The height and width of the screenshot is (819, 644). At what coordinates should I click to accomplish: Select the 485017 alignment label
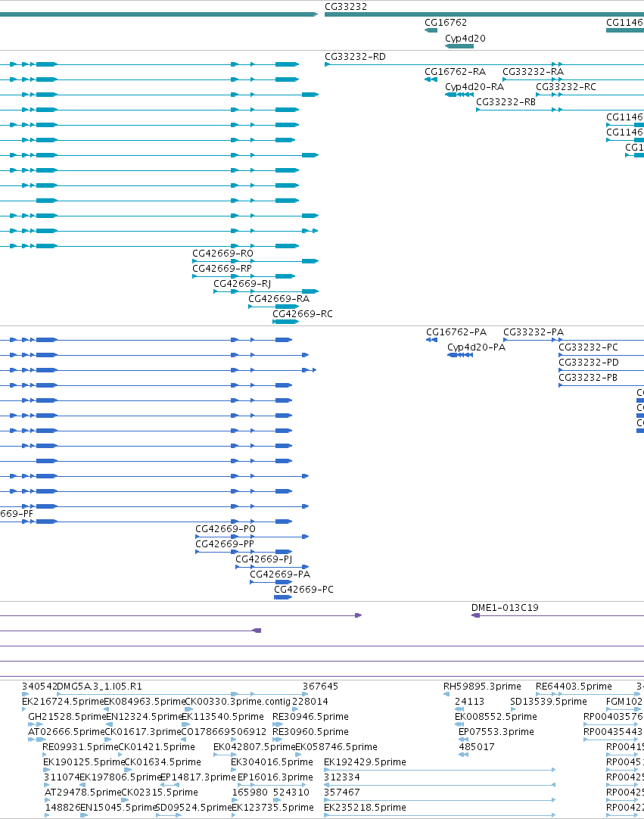pyautogui.click(x=476, y=747)
